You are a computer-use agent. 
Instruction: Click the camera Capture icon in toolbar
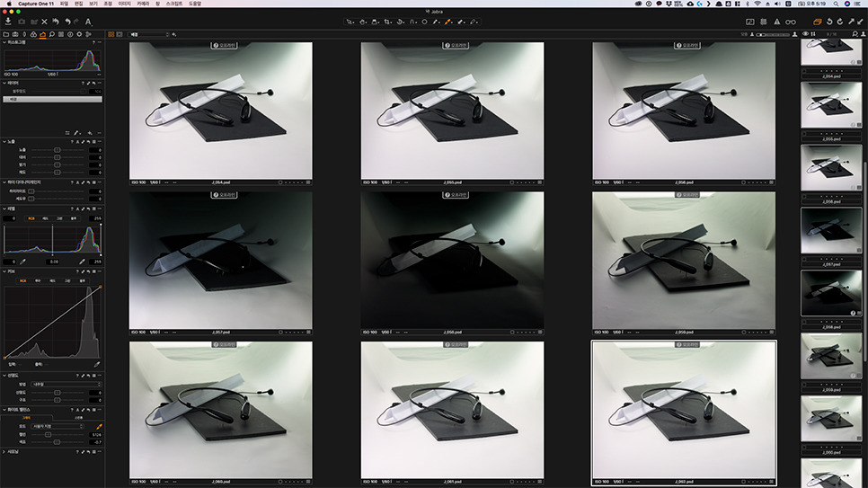[x=22, y=22]
